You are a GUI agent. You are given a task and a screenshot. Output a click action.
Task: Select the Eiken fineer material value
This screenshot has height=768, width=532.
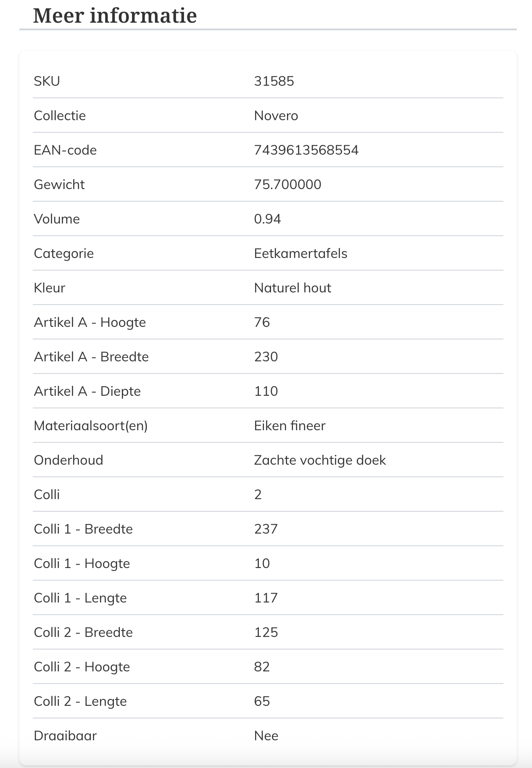pos(290,426)
